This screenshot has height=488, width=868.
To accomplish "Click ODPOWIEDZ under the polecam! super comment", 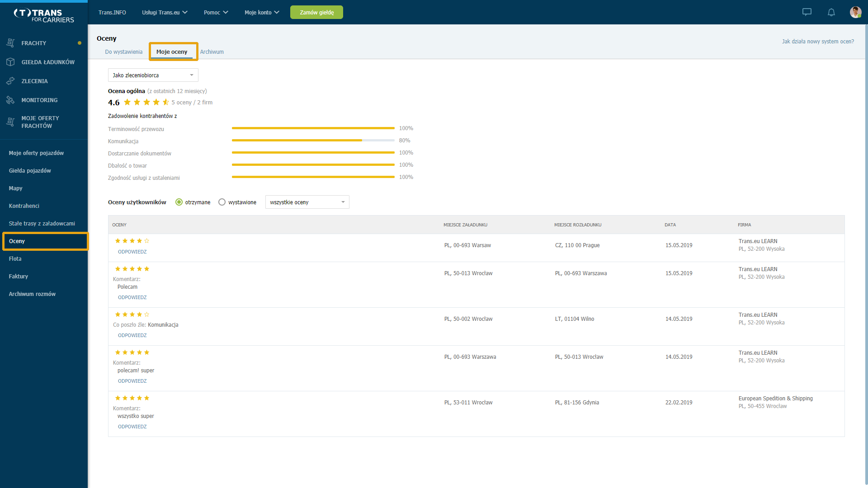I will (132, 381).
